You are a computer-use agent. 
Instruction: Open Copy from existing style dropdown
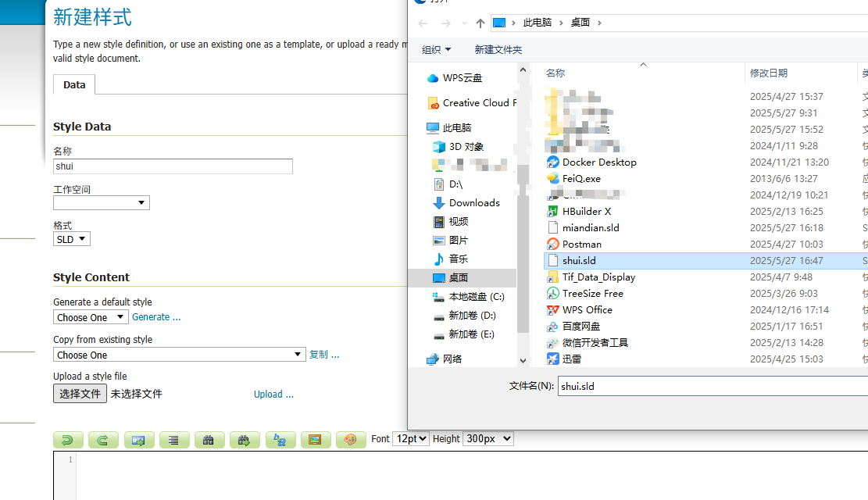pos(180,355)
